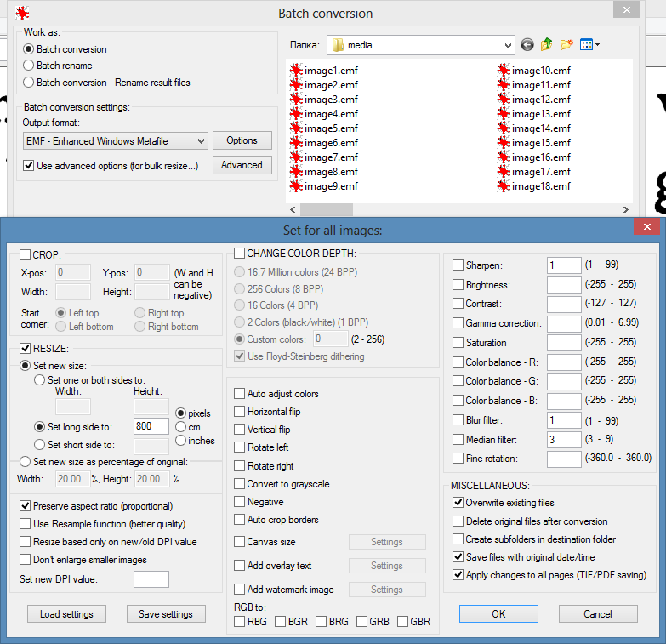Confirm with the OK button
The image size is (666, 644).
point(498,614)
